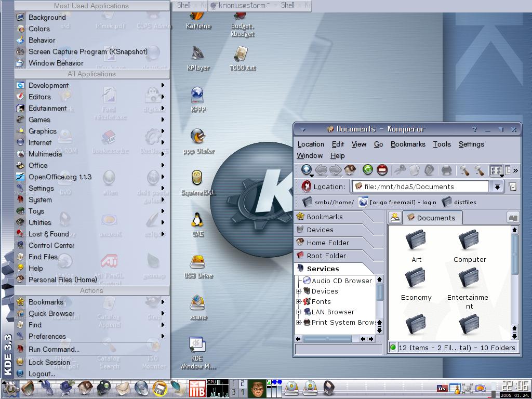Click the Print icon in Konqueror toolbar
The height and width of the screenshot is (399, 532).
pyautogui.click(x=446, y=170)
